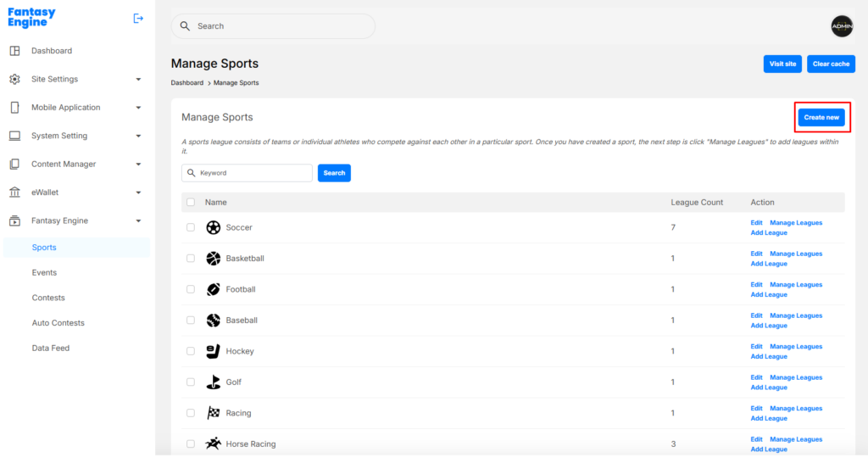Click the Soccer ball icon in table
Screen dimensions: 868x463
[x=214, y=227]
